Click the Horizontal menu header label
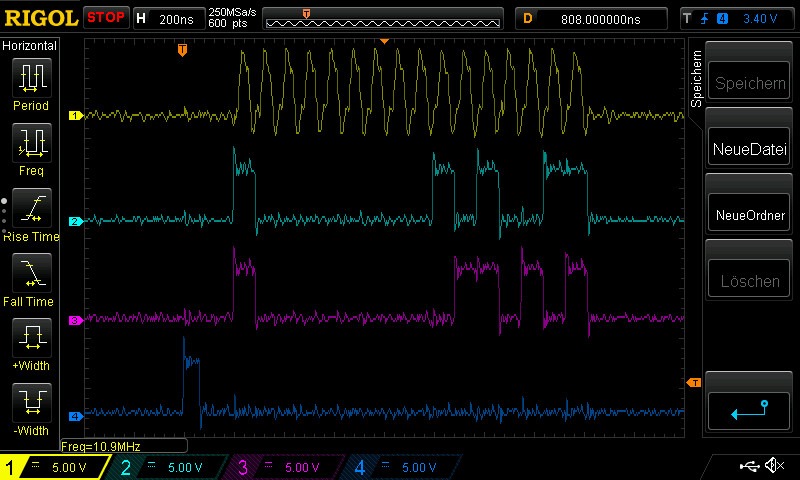Image resolution: width=800 pixels, height=480 pixels. point(29,45)
